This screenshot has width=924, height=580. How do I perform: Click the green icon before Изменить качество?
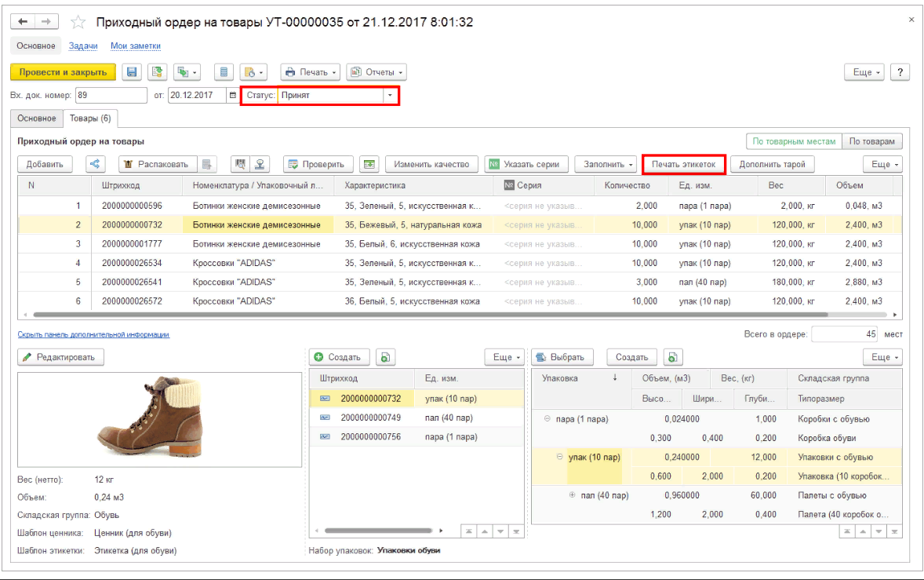click(x=369, y=164)
